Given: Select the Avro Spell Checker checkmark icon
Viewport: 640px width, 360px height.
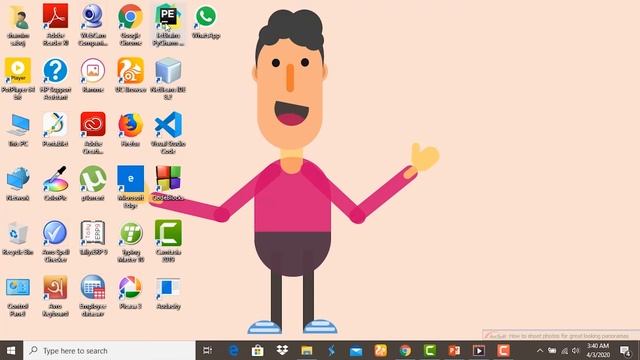Looking at the screenshot, I should pyautogui.click(x=56, y=233).
